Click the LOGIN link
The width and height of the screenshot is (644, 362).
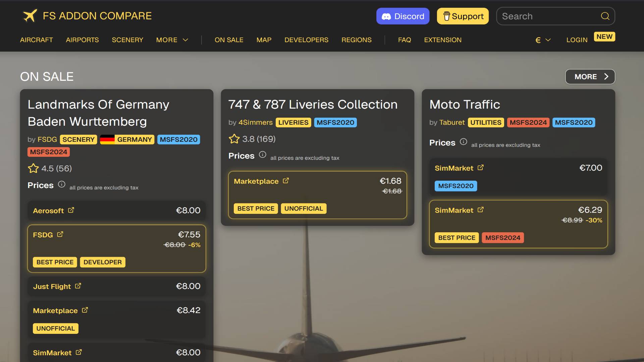(x=577, y=40)
